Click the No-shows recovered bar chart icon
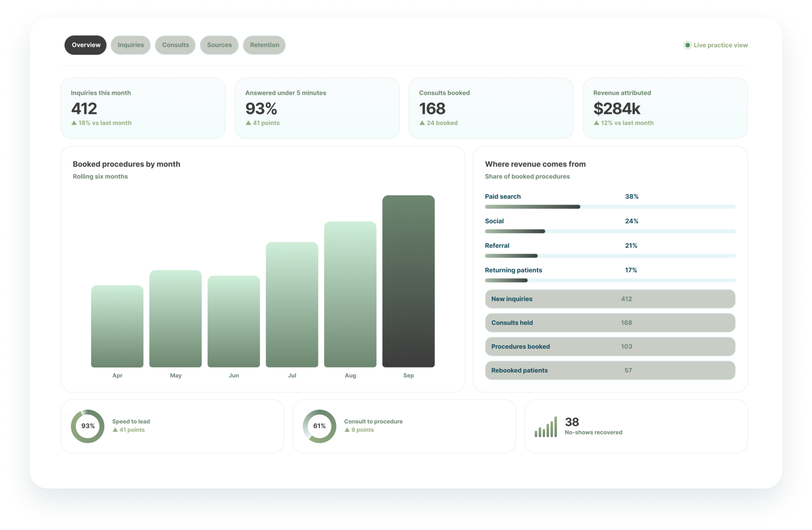This screenshot has width=812, height=530. [x=546, y=427]
